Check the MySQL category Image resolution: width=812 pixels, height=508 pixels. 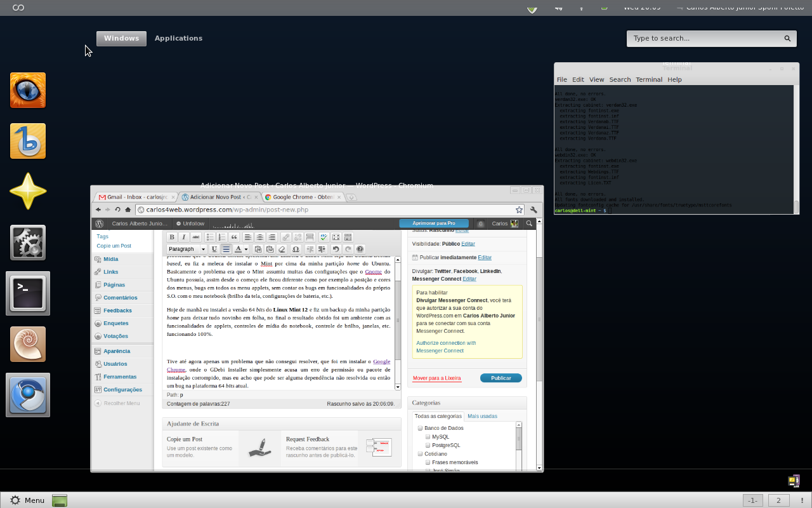[x=428, y=437]
